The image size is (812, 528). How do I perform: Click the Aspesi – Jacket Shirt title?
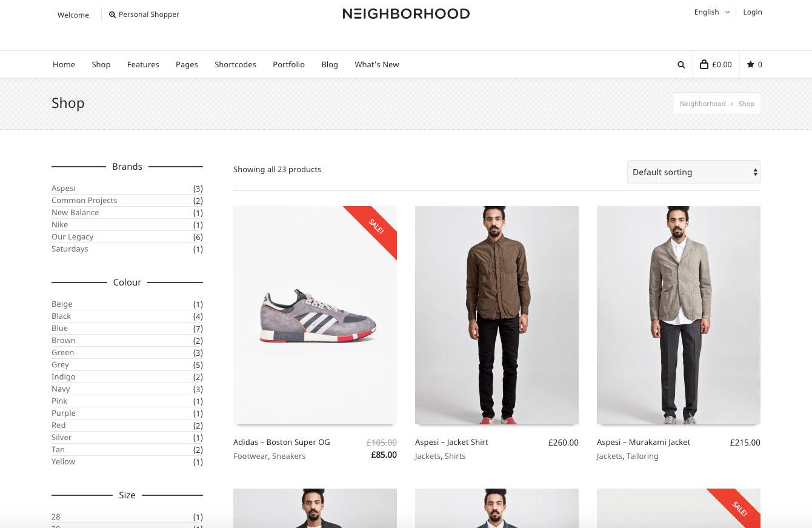pyautogui.click(x=451, y=443)
